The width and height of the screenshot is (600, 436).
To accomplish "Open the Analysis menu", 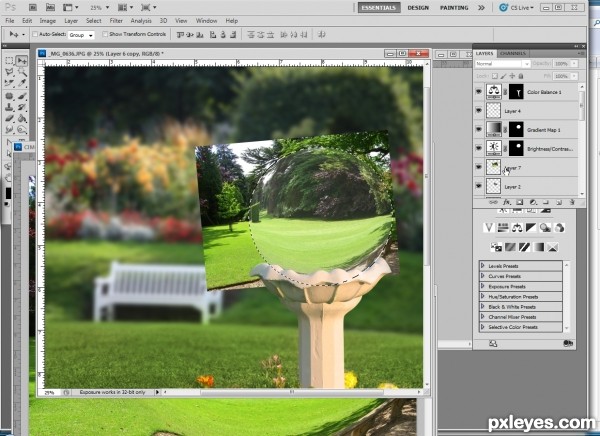I will (x=141, y=21).
